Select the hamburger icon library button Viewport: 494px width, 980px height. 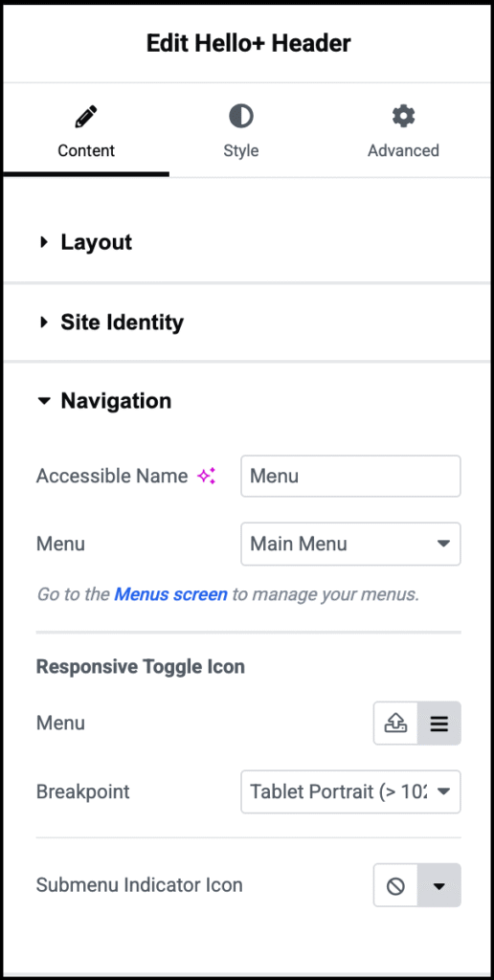[439, 724]
